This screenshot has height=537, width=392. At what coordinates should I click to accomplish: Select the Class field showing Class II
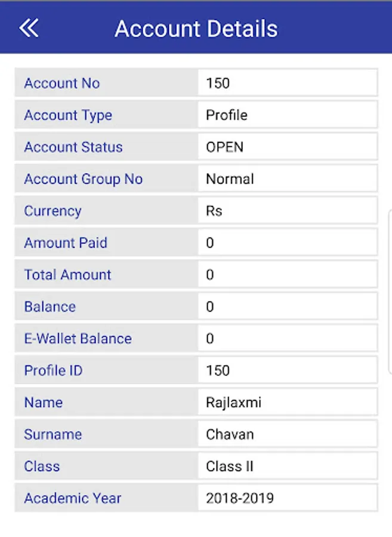point(288,466)
